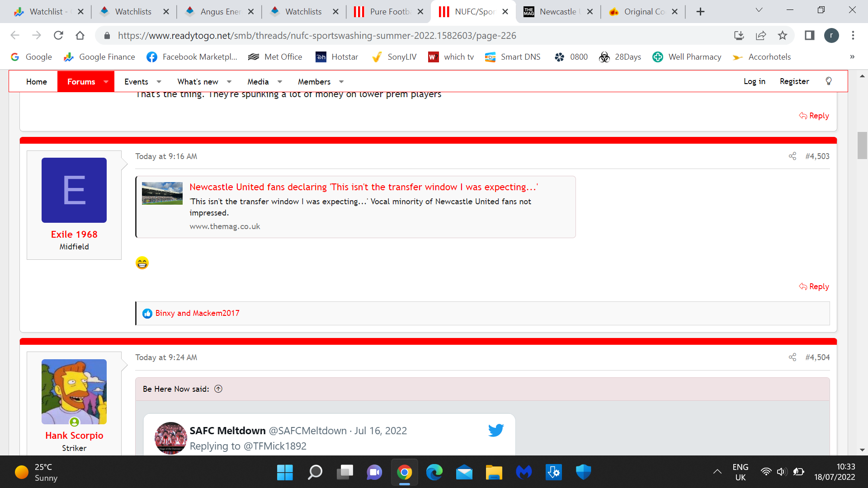868x488 pixels.
Task: Expand the Forums dropdown arrow
Action: [106, 82]
